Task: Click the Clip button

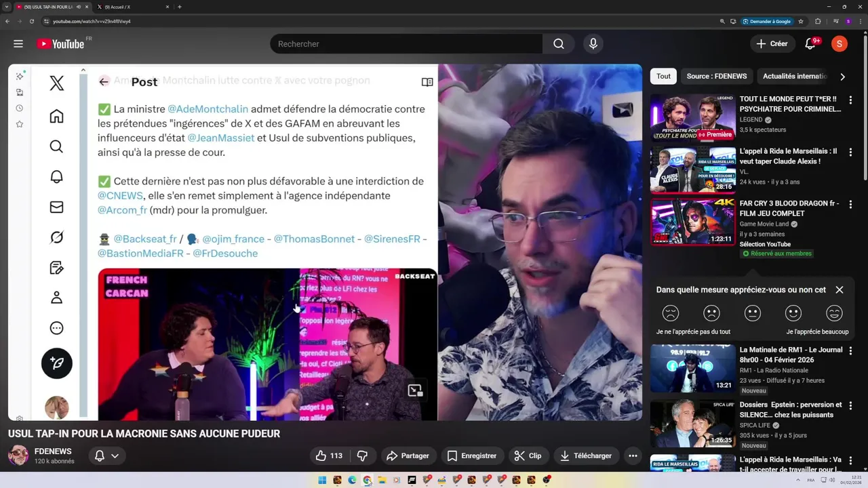Action: coord(528,456)
